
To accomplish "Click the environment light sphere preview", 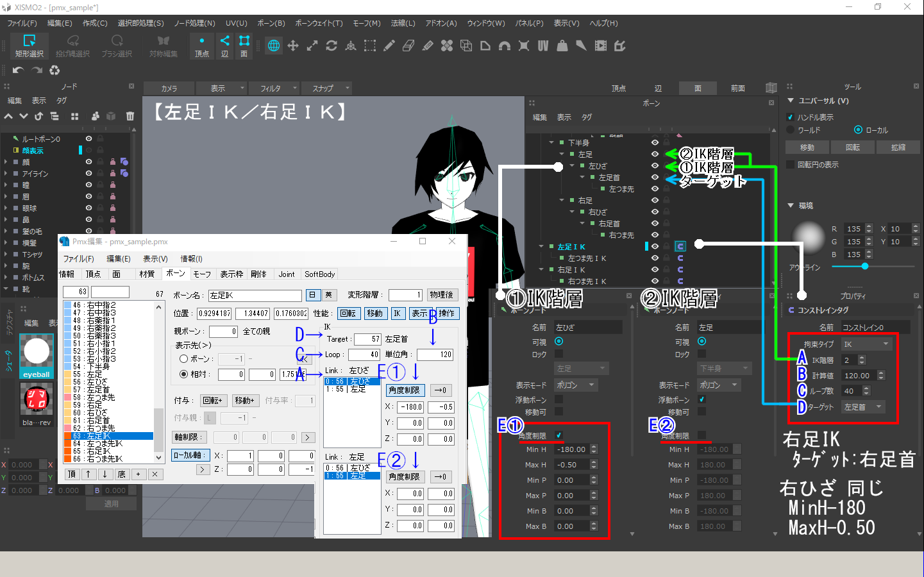I will pyautogui.click(x=809, y=237).
